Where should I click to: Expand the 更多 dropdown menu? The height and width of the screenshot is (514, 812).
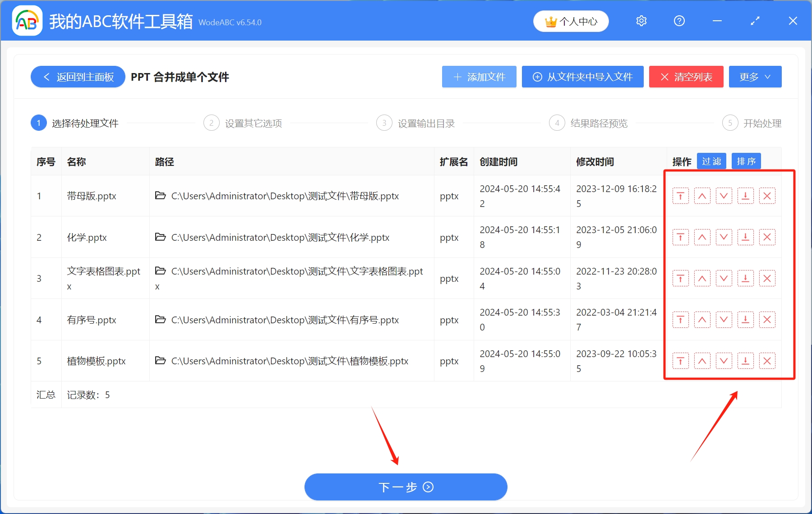(755, 77)
